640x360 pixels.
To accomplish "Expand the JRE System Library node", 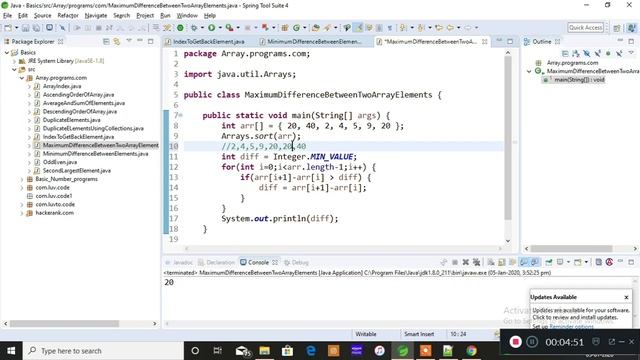I will (15, 61).
